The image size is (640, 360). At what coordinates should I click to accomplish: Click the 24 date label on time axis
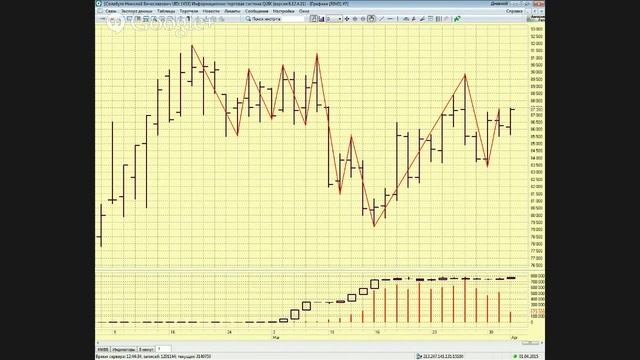pos(229,332)
